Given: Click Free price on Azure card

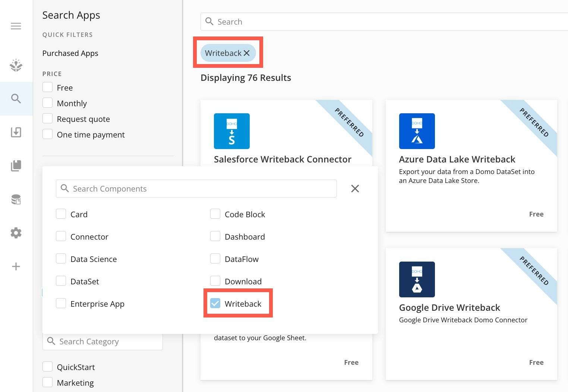Looking at the screenshot, I should point(536,214).
